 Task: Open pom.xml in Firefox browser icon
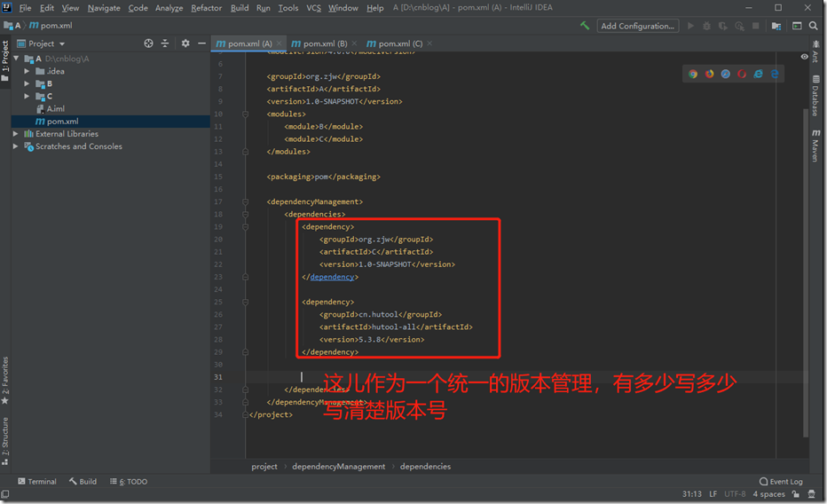709,74
